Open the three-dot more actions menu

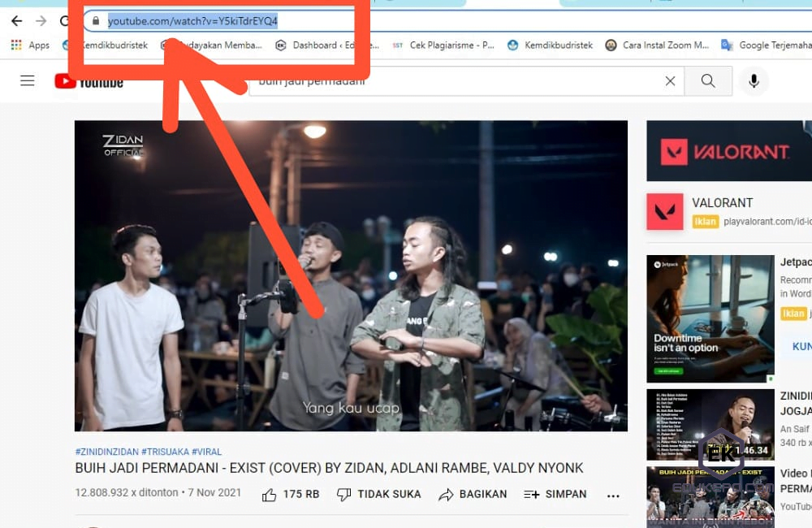[x=613, y=495]
